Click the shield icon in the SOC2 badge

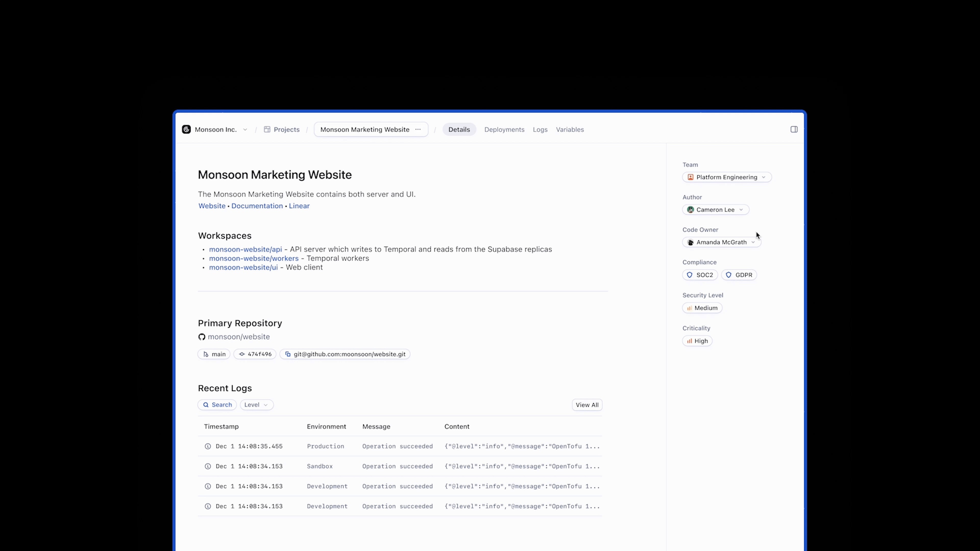coord(689,275)
